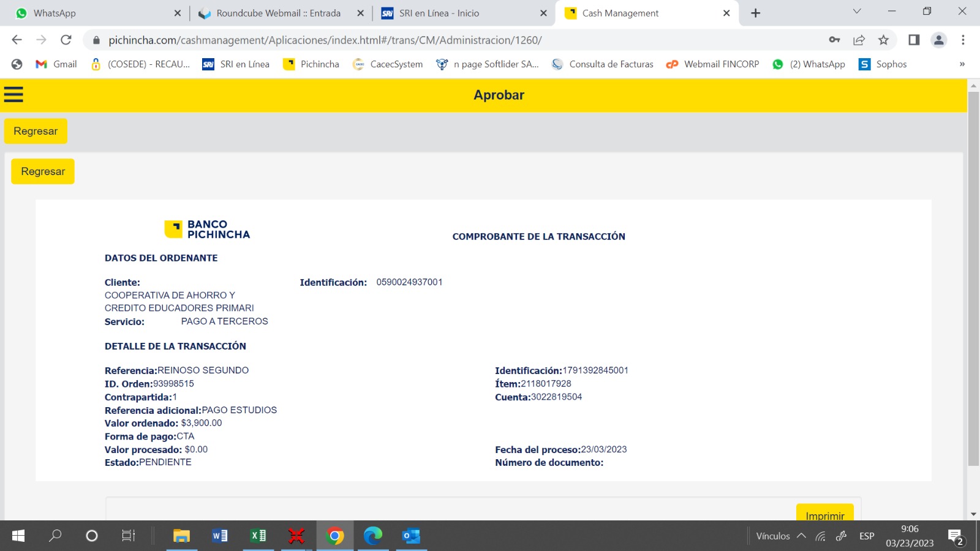
Task: Open the CacecSystem bookmark
Action: pos(388,64)
